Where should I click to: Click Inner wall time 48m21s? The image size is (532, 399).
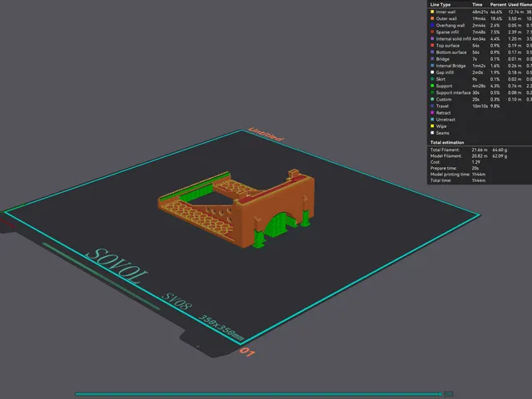480,12
